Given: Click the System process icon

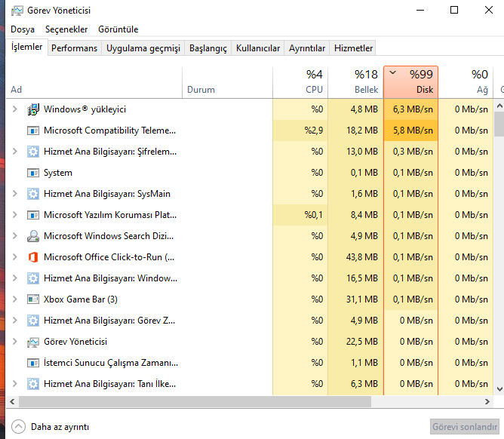Looking at the screenshot, I should click(33, 173).
